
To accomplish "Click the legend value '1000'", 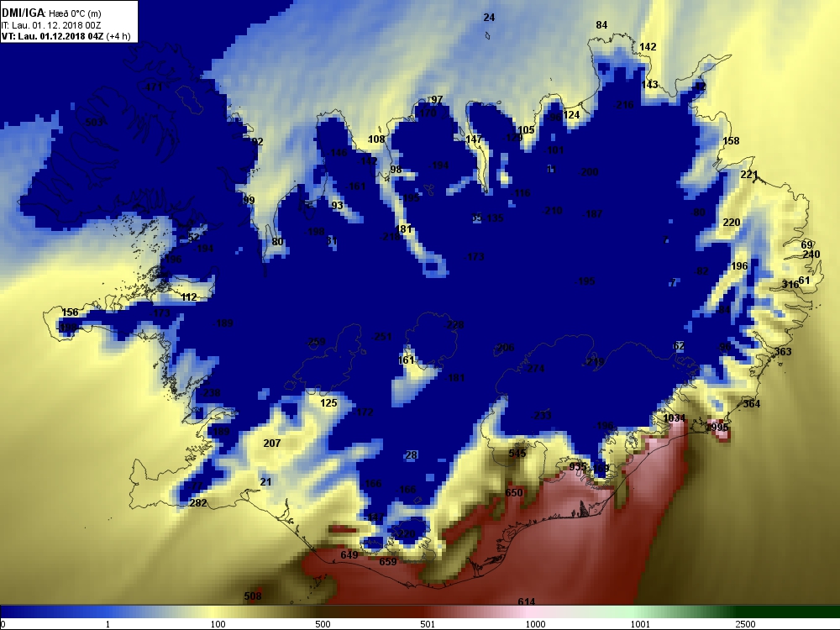I will point(535,624).
